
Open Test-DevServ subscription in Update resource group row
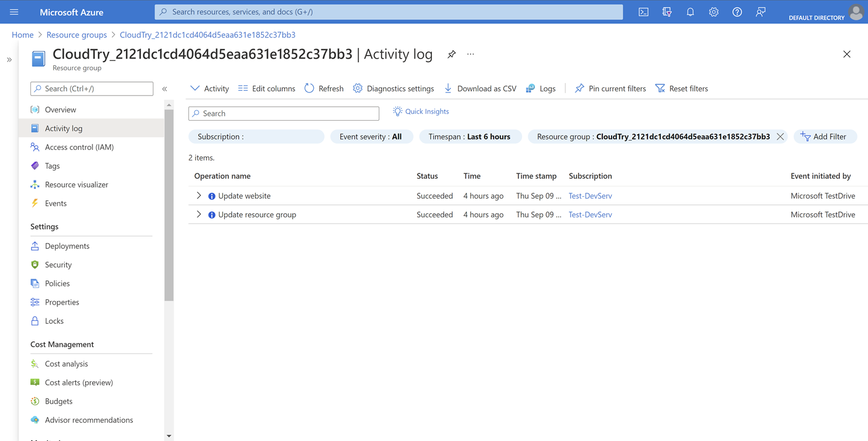coord(591,214)
